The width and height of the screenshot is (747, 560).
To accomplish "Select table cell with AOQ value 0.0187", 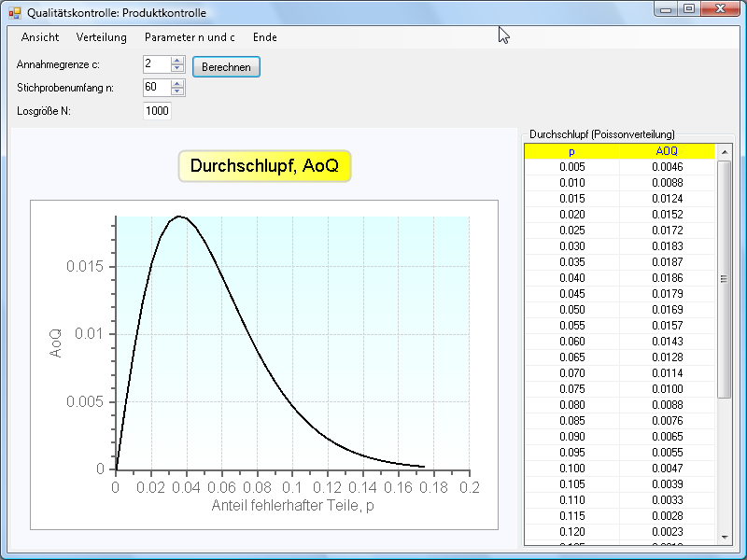I will tap(667, 262).
